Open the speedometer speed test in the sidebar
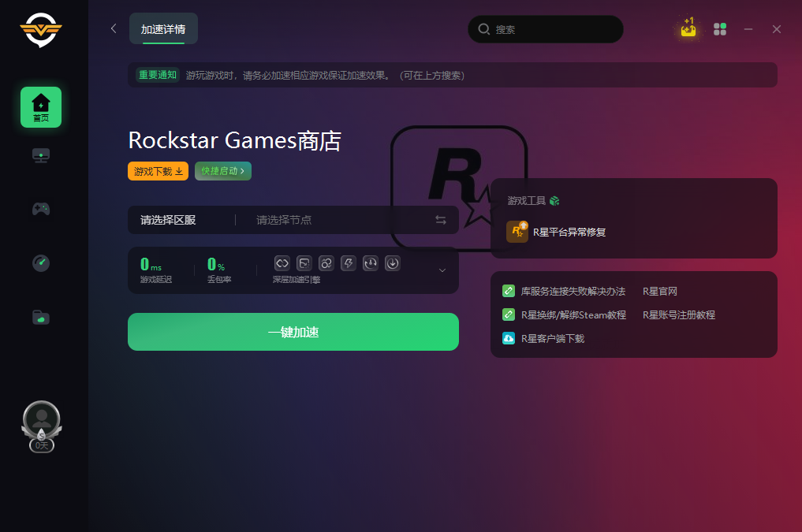Image resolution: width=802 pixels, height=532 pixels. [x=41, y=262]
